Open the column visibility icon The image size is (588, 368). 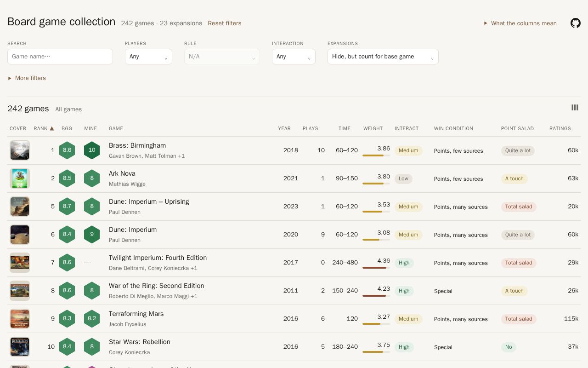tap(575, 108)
